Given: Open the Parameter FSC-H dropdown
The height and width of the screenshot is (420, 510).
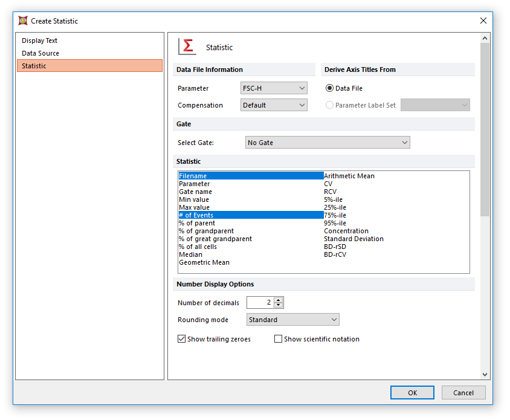Looking at the screenshot, I should pyautogui.click(x=274, y=88).
